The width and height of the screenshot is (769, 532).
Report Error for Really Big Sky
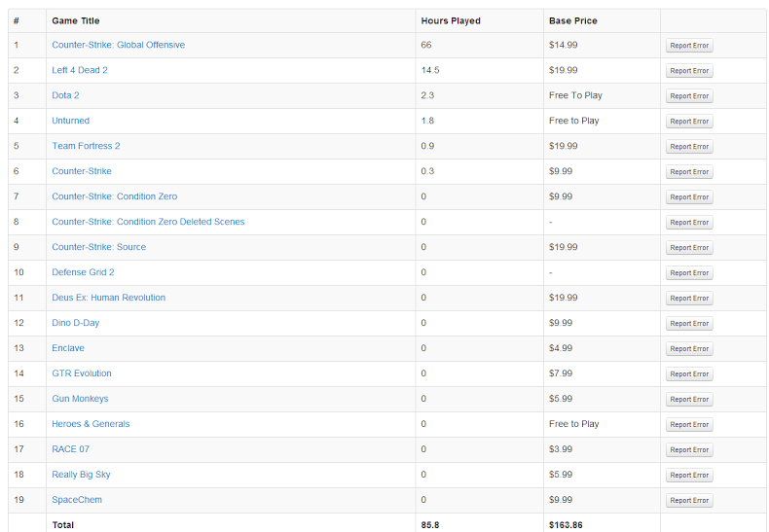tap(689, 476)
